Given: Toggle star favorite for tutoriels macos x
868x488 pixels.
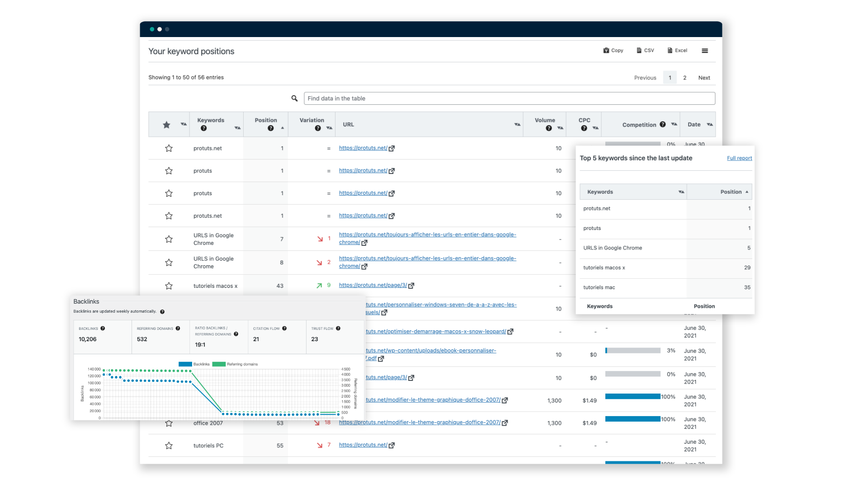Looking at the screenshot, I should (169, 285).
